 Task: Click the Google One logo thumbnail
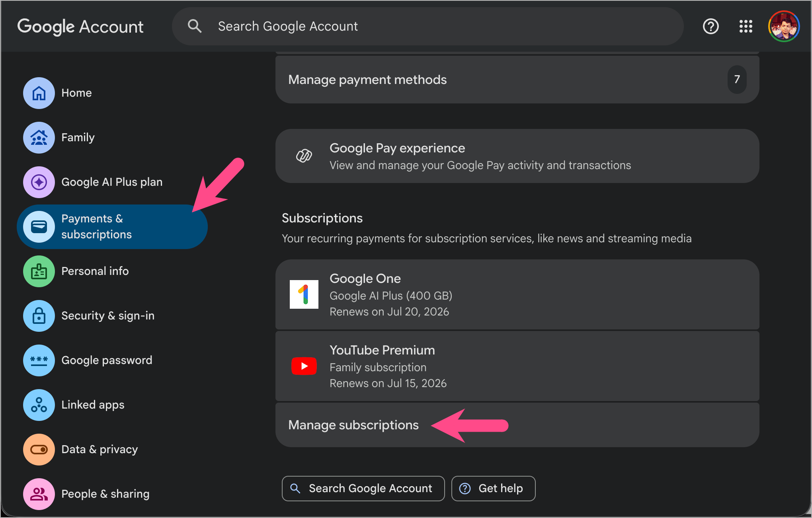click(x=304, y=294)
